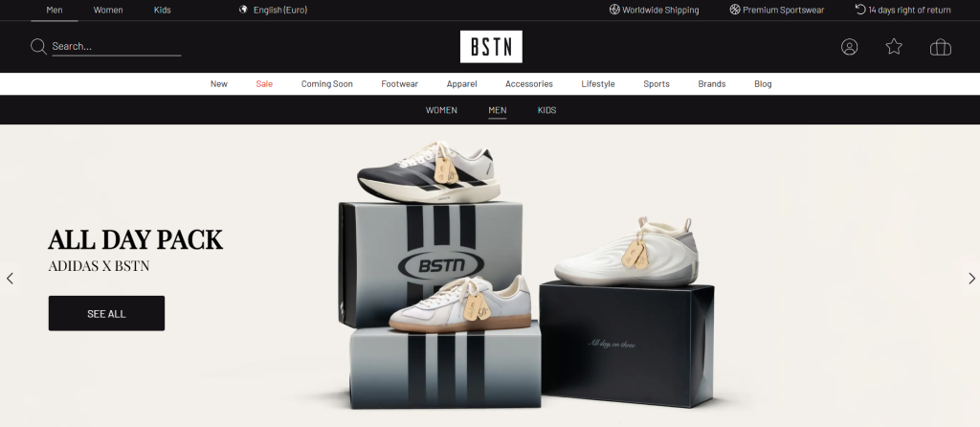
Task: Go to previous carousel slide arrow
Action: tap(10, 279)
